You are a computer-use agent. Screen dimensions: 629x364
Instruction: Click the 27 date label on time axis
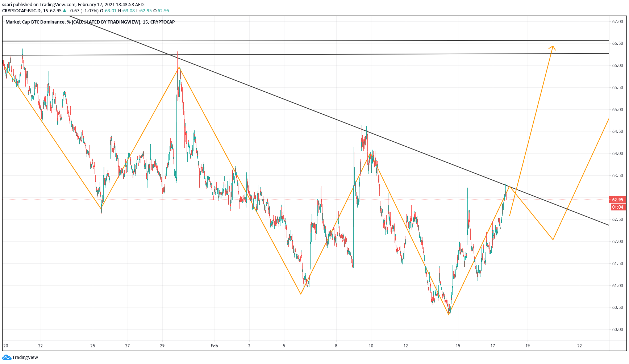128,346
